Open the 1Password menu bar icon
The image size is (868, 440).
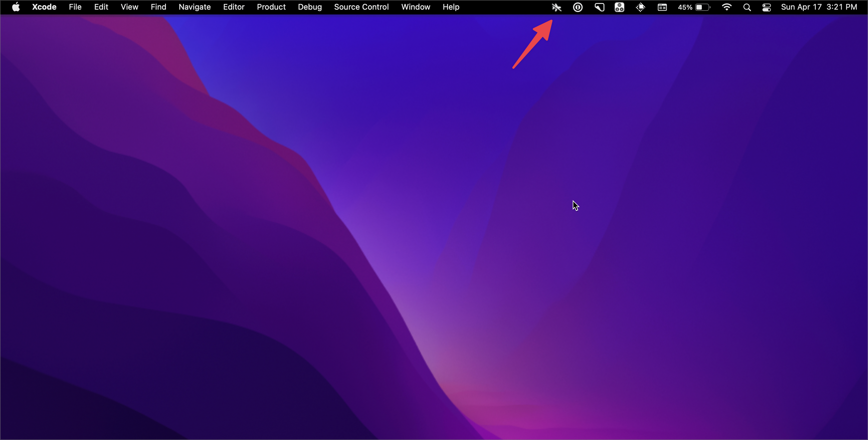point(578,7)
